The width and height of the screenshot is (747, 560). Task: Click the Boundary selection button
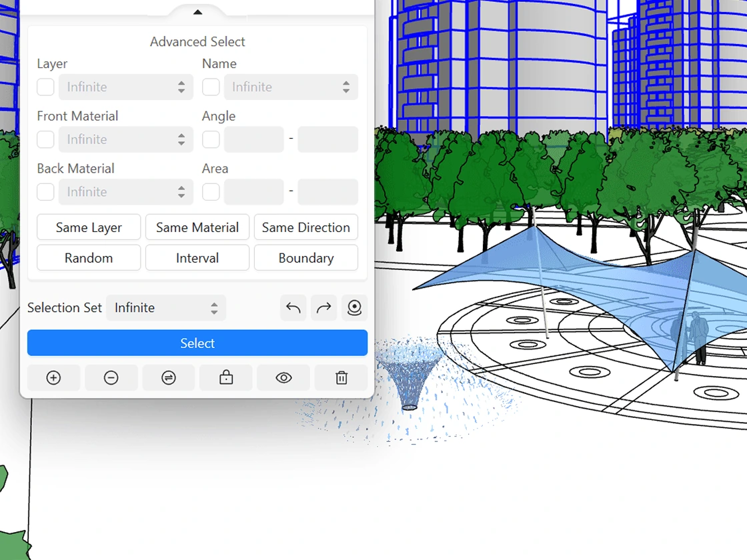click(x=306, y=258)
